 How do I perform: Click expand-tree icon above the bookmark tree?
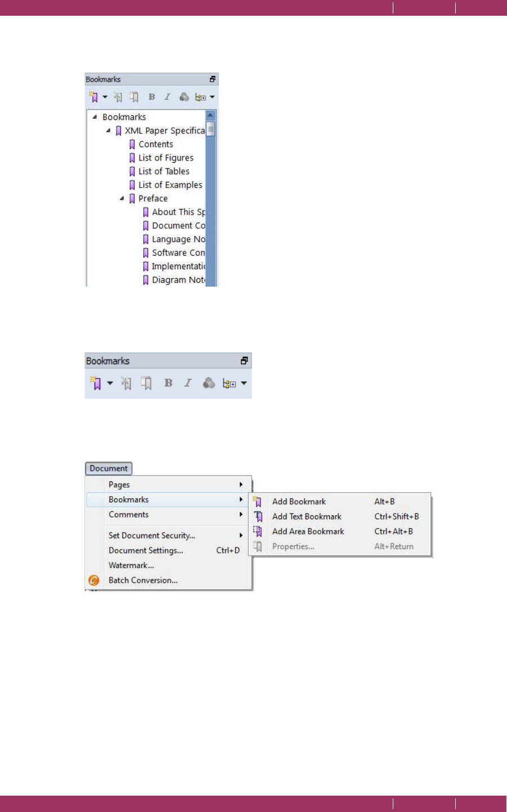[x=200, y=97]
